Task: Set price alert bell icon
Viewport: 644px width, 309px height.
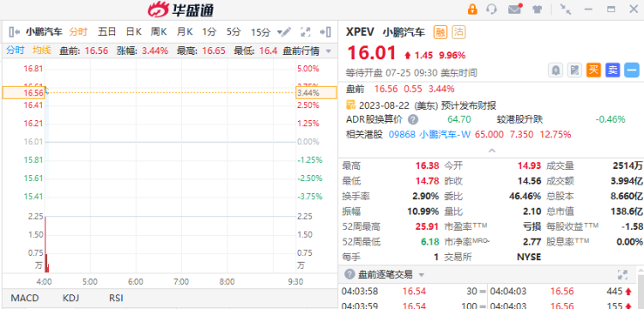Action: coord(556,70)
